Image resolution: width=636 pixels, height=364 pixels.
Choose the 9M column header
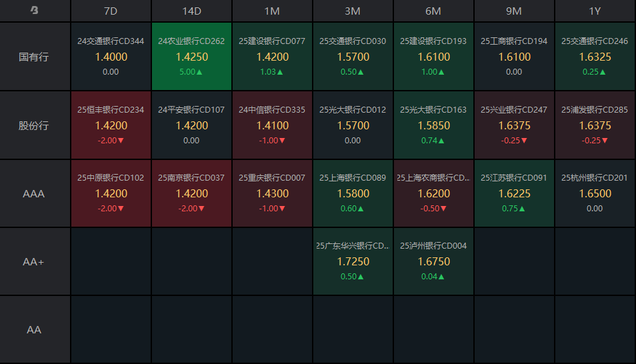pos(514,11)
